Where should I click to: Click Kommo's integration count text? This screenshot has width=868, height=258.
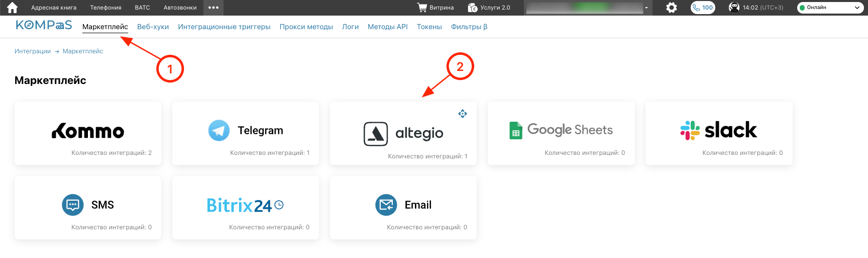point(112,153)
